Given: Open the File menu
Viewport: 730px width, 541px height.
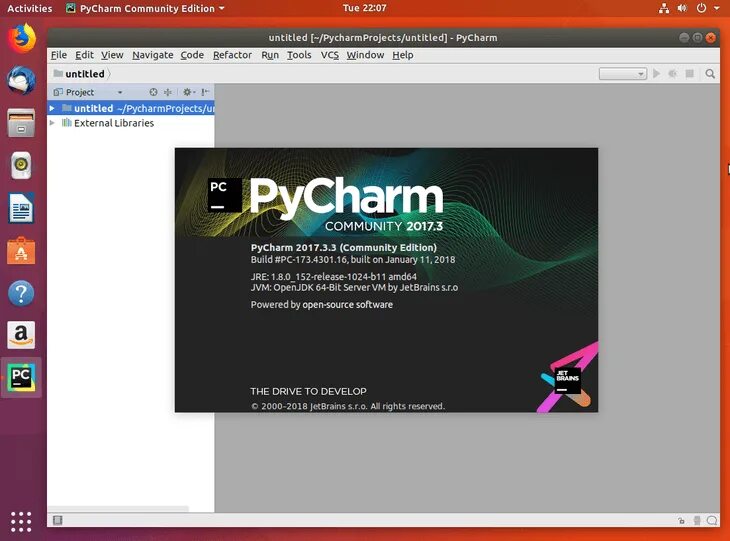Looking at the screenshot, I should (x=59, y=55).
